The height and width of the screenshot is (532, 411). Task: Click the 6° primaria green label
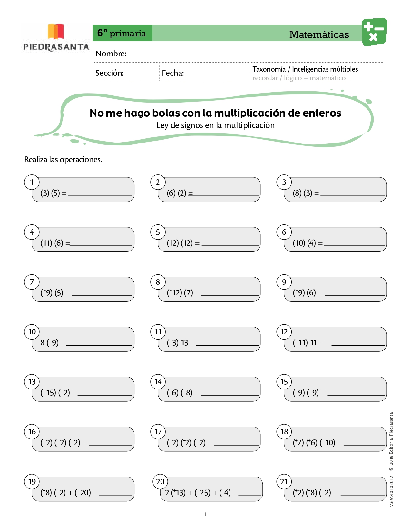tap(122, 33)
